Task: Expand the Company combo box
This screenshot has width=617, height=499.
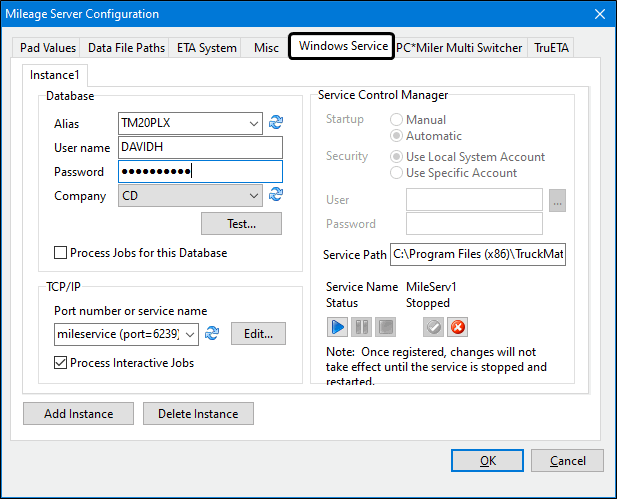Action: pyautogui.click(x=254, y=196)
